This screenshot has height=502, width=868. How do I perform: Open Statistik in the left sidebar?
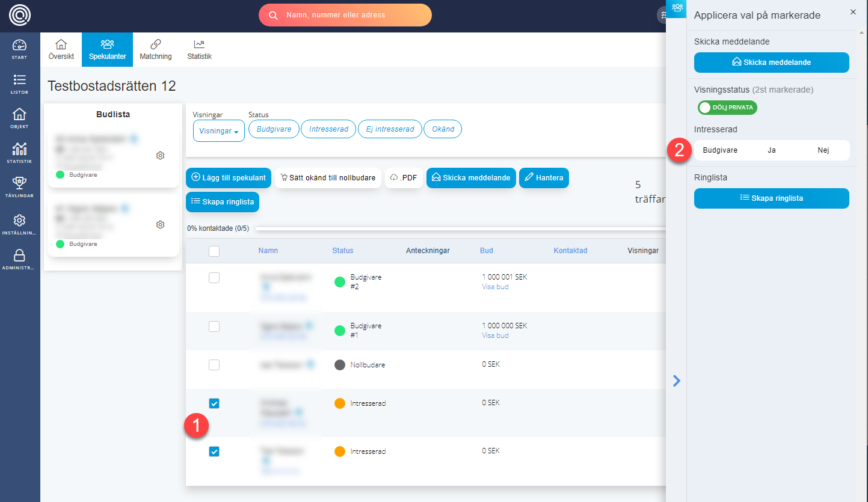19,153
